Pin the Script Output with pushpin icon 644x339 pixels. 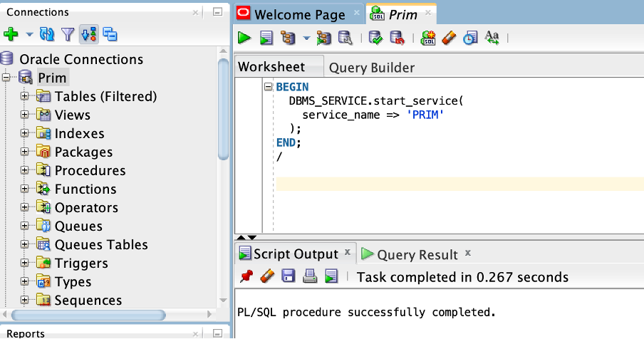[246, 276]
